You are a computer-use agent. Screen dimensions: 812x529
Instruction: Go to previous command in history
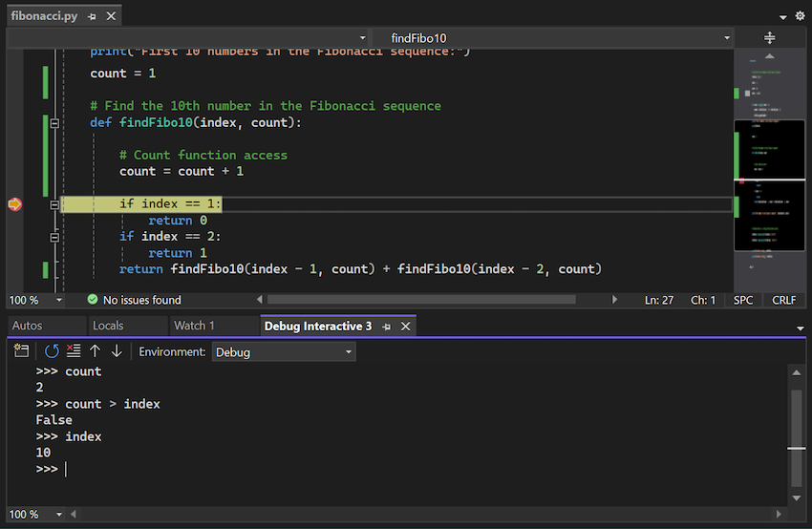point(96,351)
